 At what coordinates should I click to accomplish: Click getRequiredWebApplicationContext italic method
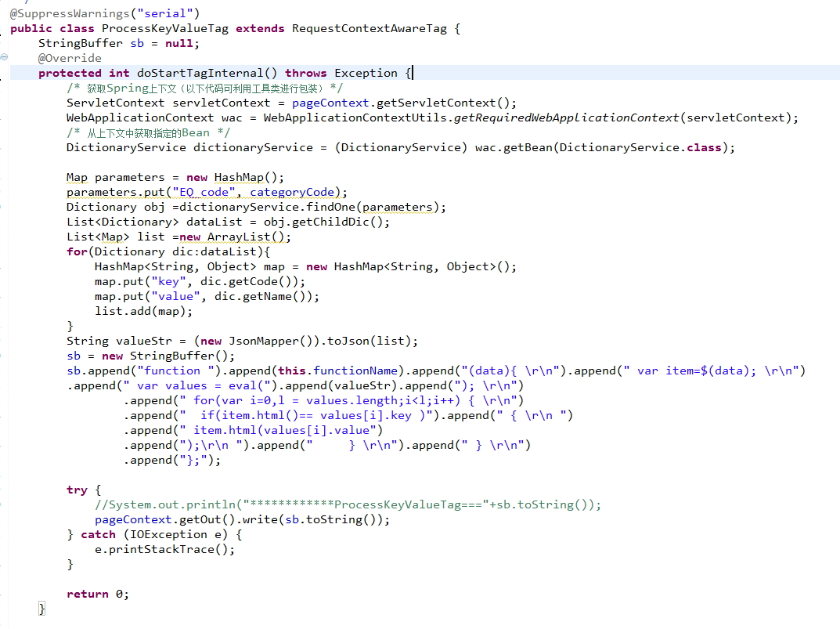point(566,117)
